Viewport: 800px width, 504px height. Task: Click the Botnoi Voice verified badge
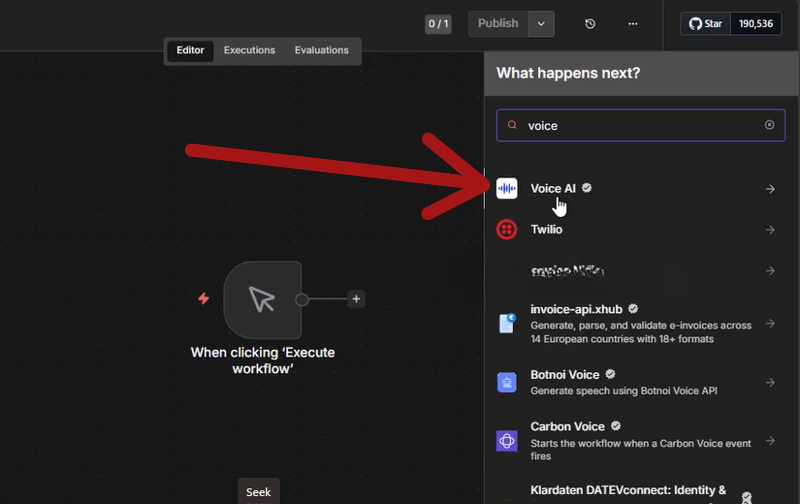(x=610, y=374)
